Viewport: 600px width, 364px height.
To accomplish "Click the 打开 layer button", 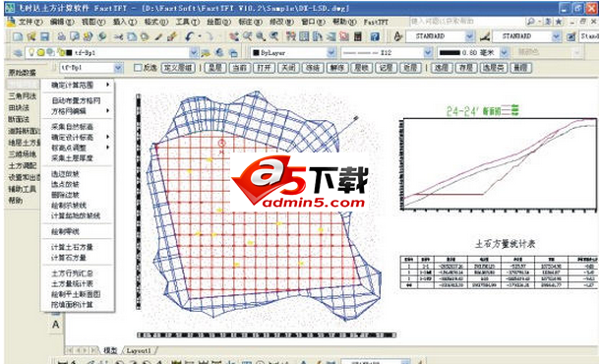I will (x=264, y=68).
